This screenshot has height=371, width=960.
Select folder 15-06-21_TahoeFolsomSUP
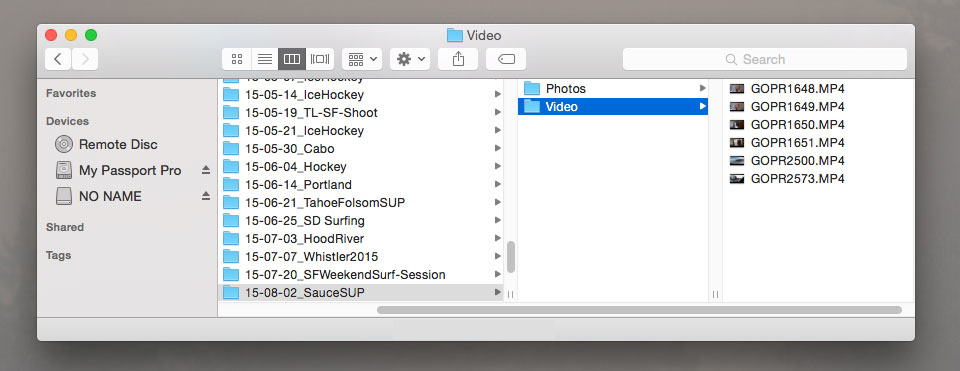point(361,202)
